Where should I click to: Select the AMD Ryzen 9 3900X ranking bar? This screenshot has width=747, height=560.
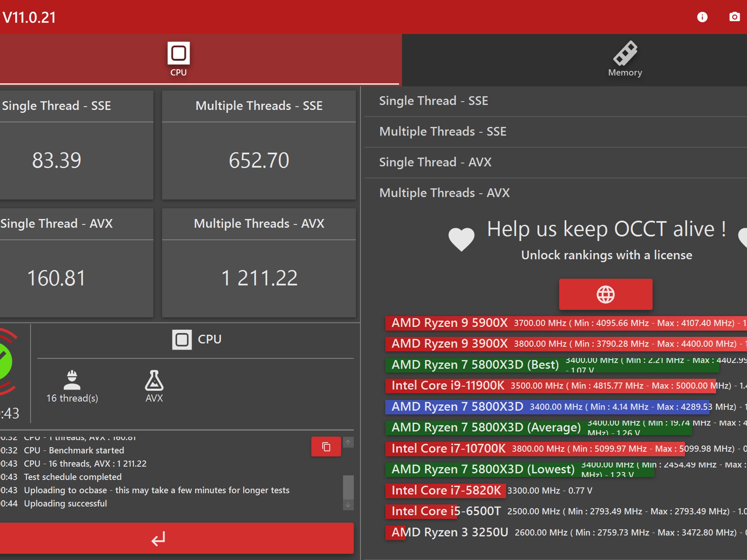click(x=566, y=344)
